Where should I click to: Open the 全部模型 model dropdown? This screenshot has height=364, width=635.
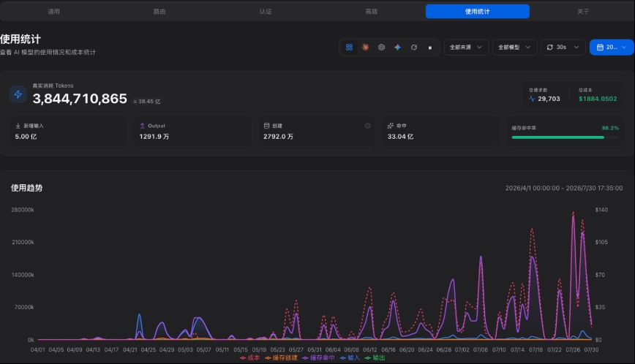pyautogui.click(x=515, y=48)
